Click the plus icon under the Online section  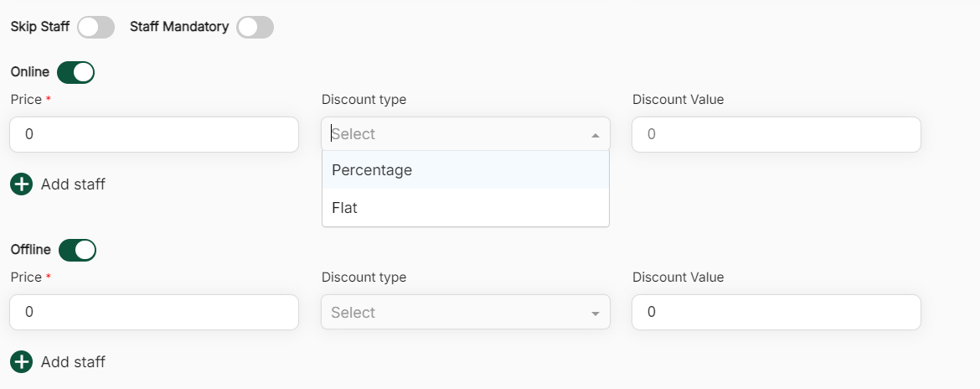pos(21,184)
